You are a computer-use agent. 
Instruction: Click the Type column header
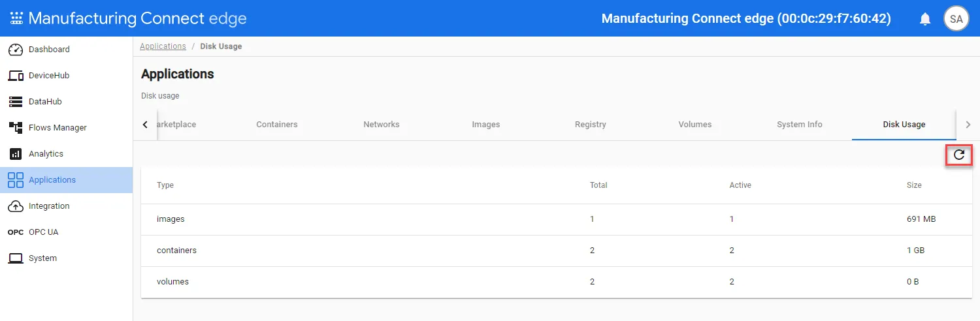[165, 185]
